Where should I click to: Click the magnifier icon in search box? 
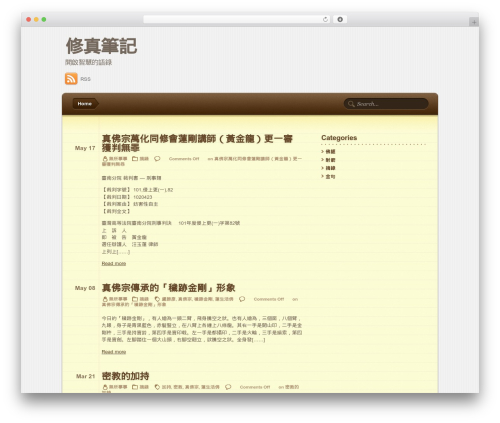351,104
